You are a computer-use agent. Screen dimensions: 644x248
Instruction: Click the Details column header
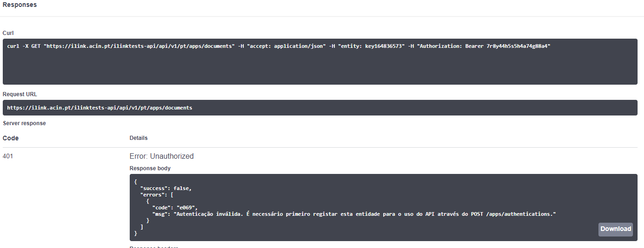[138, 138]
